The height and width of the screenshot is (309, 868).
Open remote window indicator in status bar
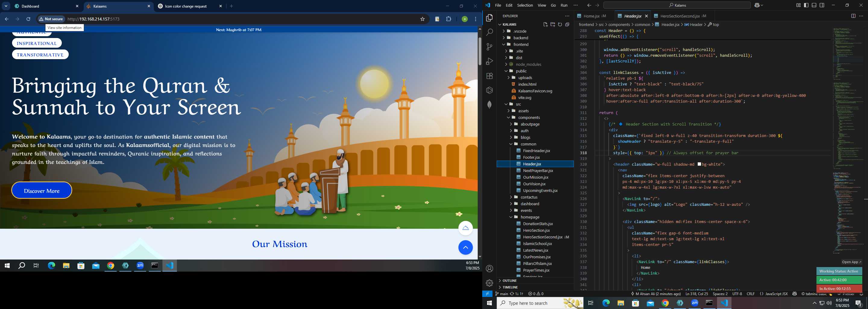click(x=487, y=294)
